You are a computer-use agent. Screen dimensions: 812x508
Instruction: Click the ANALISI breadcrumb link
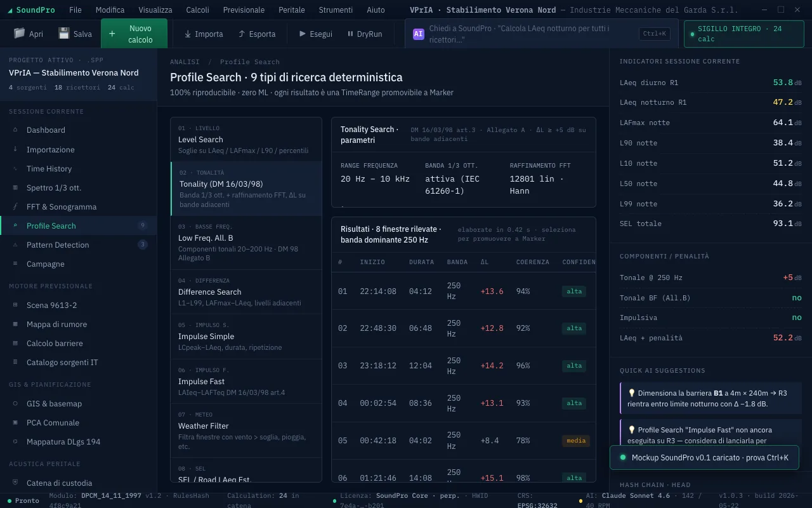pos(185,62)
